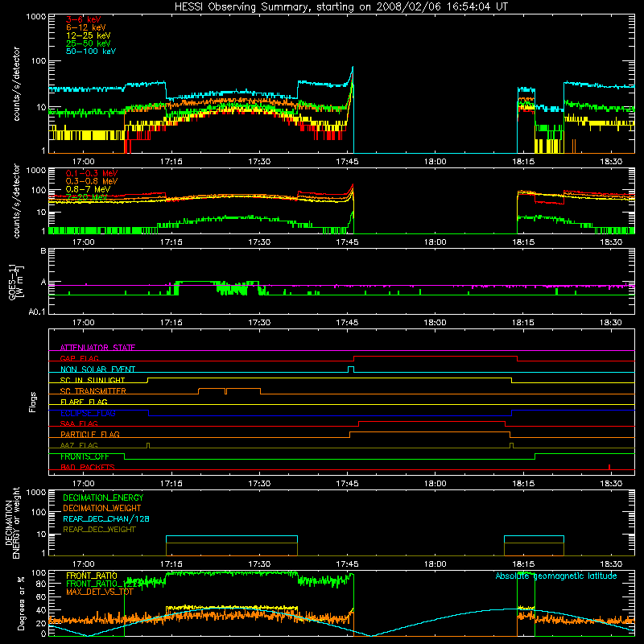Click the raised SAA_FLAG segment
The width and height of the screenshot is (644, 644).
click(x=432, y=421)
